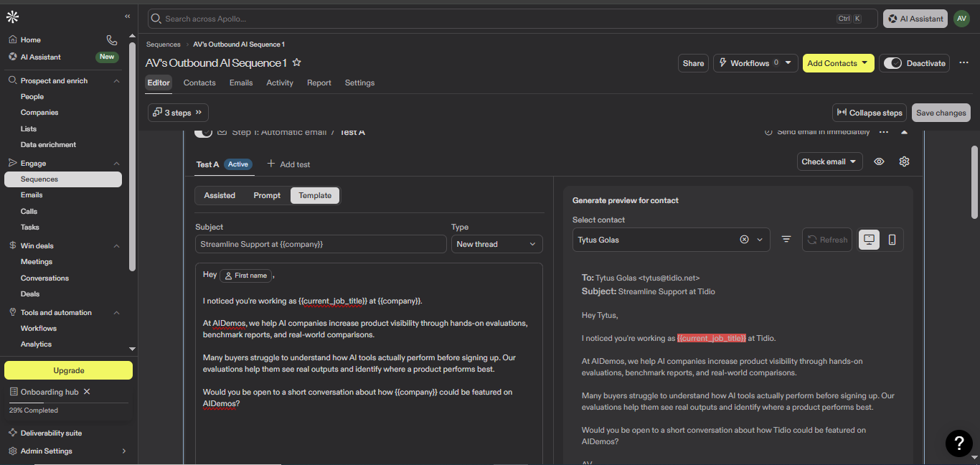Toggle the Step 1 enable switch
The width and height of the screenshot is (980, 465).
[204, 132]
